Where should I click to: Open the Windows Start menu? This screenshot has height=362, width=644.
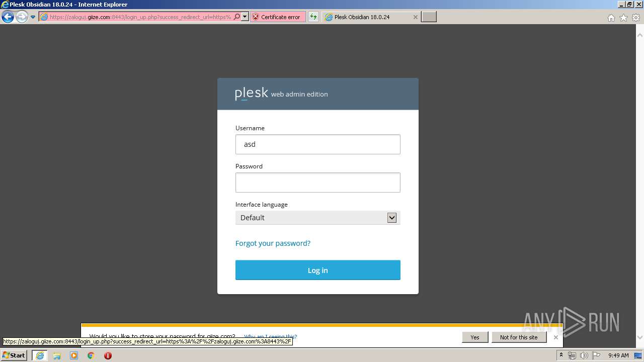click(x=14, y=355)
